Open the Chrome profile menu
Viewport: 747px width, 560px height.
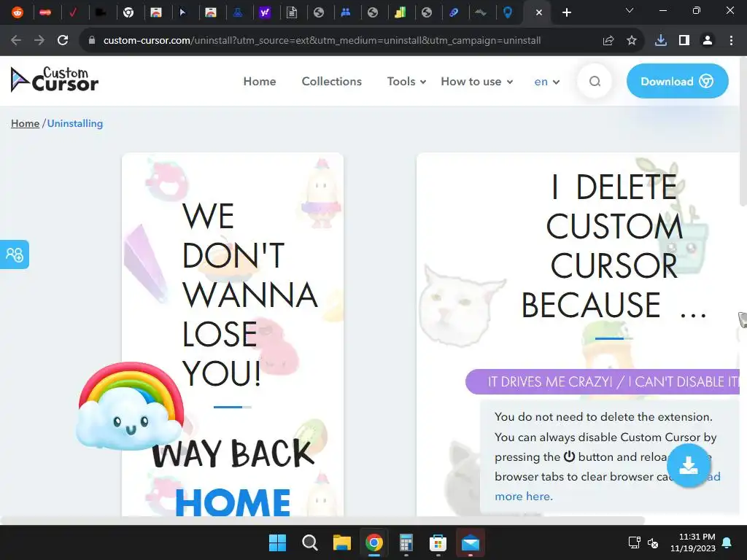point(708,41)
